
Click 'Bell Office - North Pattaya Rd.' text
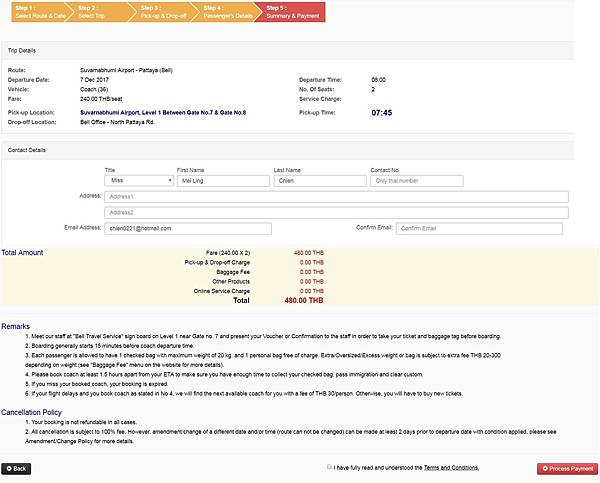[x=117, y=122]
